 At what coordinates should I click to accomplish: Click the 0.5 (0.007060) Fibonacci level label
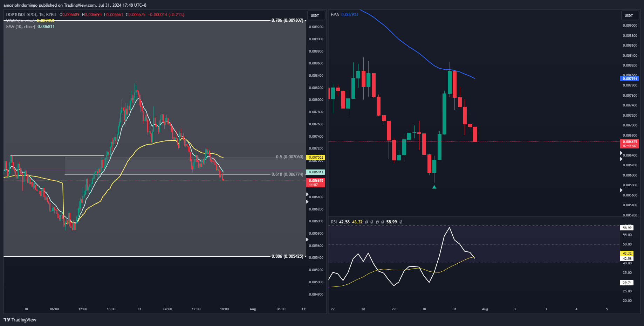(x=289, y=157)
